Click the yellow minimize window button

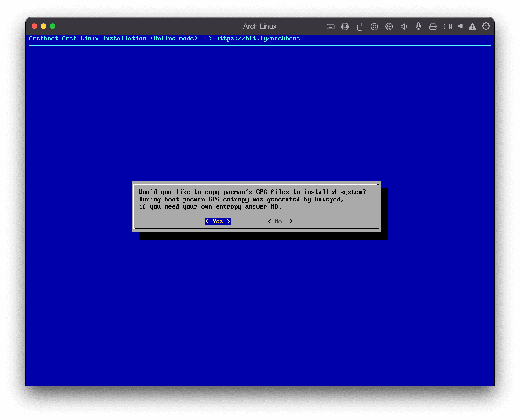(x=43, y=26)
